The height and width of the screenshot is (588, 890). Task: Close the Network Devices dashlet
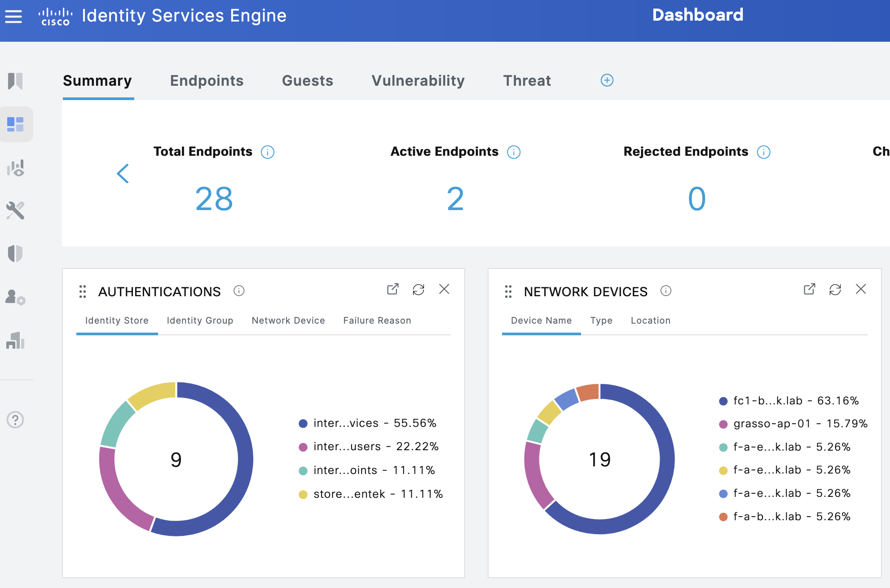click(862, 290)
